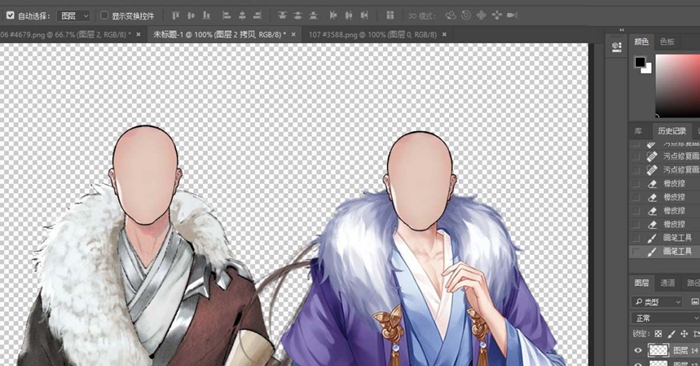Image resolution: width=700 pixels, height=366 pixels.
Task: Close the 未标题-1 document tab
Action: coord(293,34)
